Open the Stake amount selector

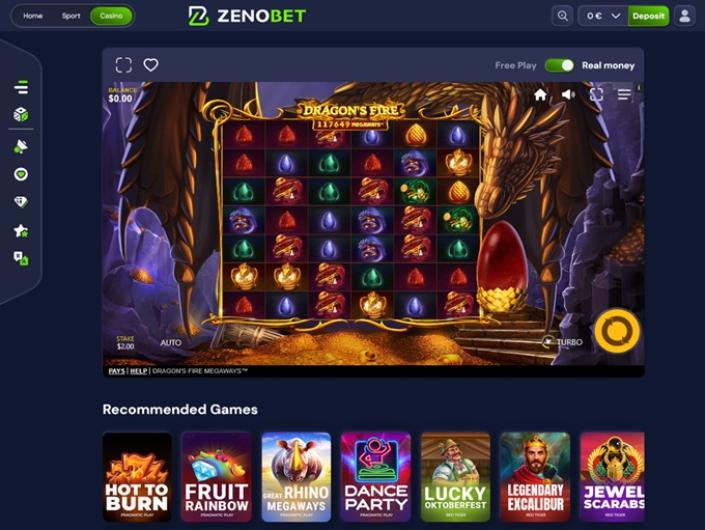(125, 343)
